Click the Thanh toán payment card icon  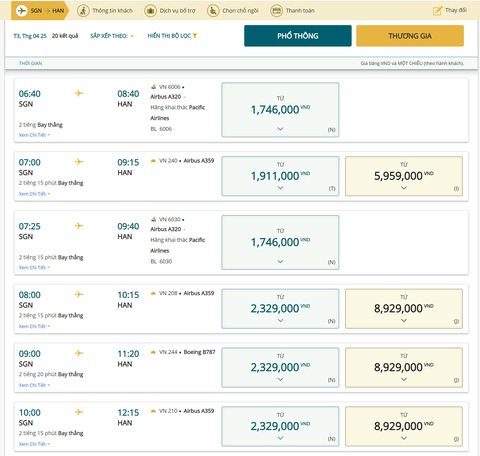click(x=276, y=11)
